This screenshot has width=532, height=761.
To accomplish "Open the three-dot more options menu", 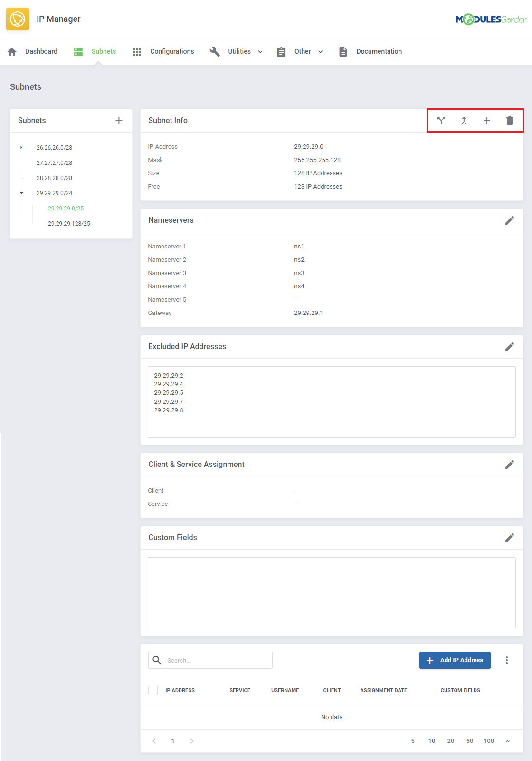I will click(x=507, y=660).
